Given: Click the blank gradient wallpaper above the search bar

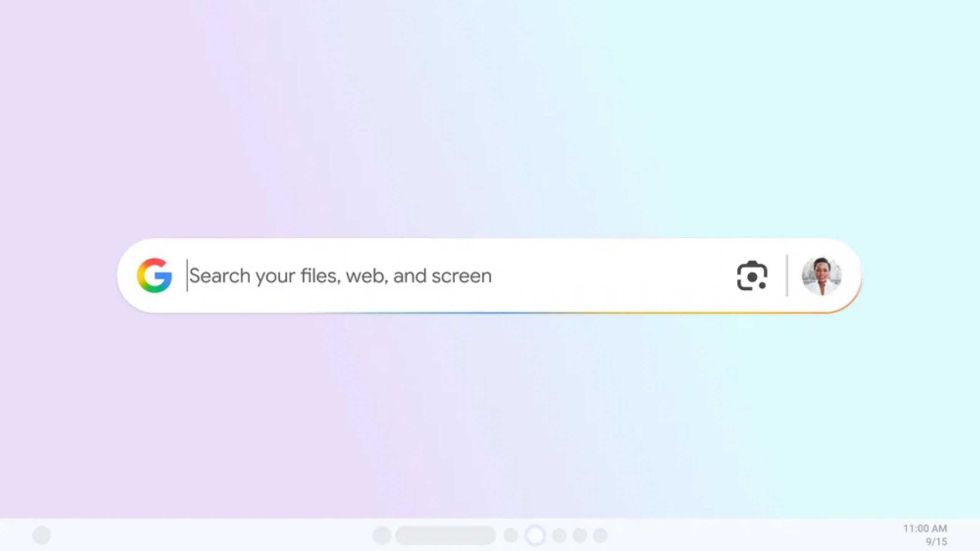Looking at the screenshot, I should (x=490, y=115).
